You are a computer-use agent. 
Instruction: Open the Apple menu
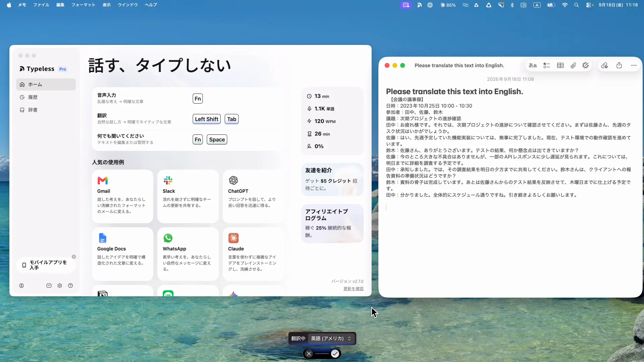tap(9, 5)
